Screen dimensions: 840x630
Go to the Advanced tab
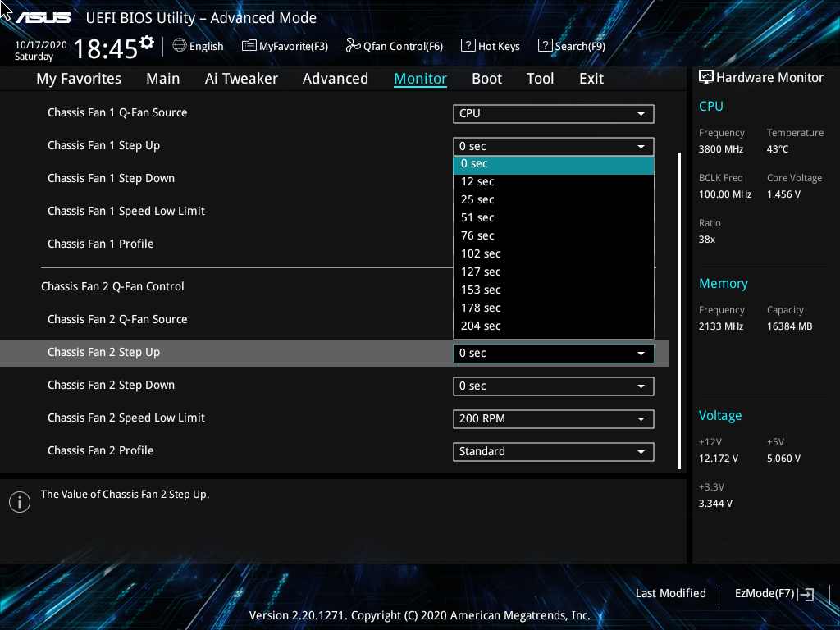[336, 79]
